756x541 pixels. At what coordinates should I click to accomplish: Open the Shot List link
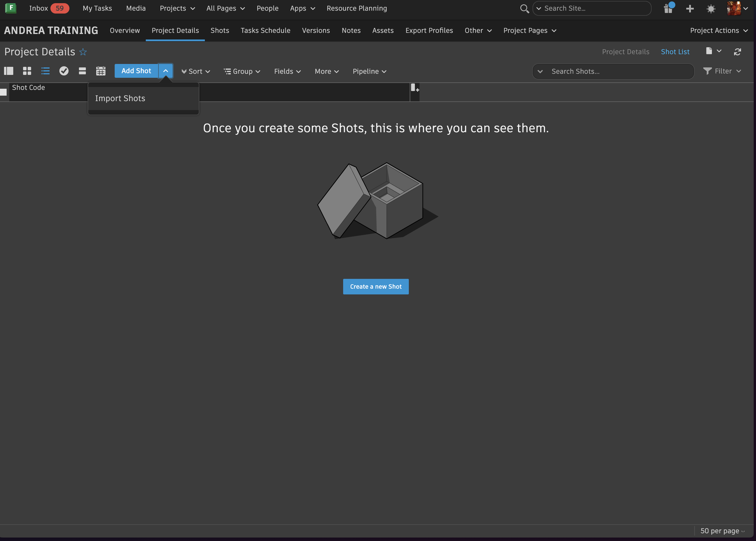[x=675, y=52]
